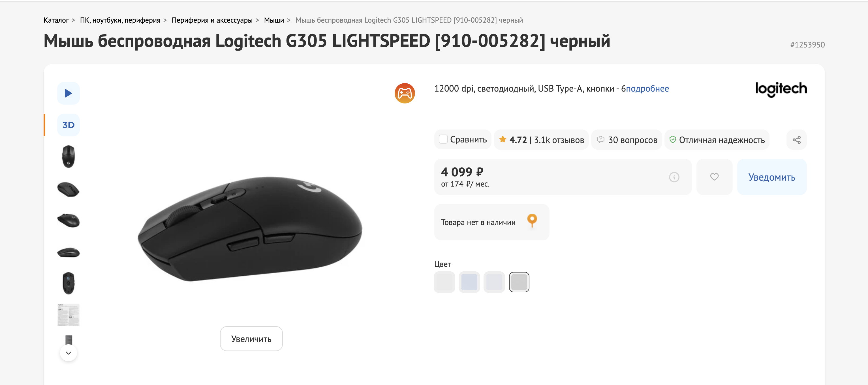Select the first white color swatch

pyautogui.click(x=444, y=282)
